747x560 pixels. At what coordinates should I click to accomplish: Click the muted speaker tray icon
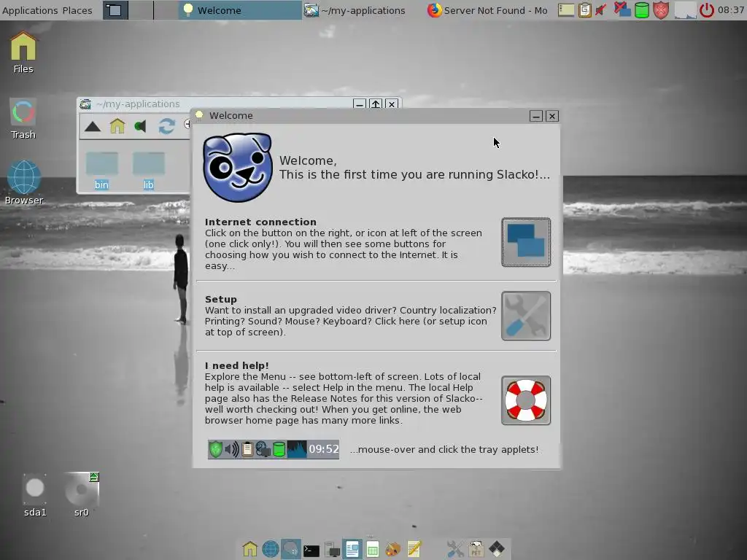click(x=601, y=10)
